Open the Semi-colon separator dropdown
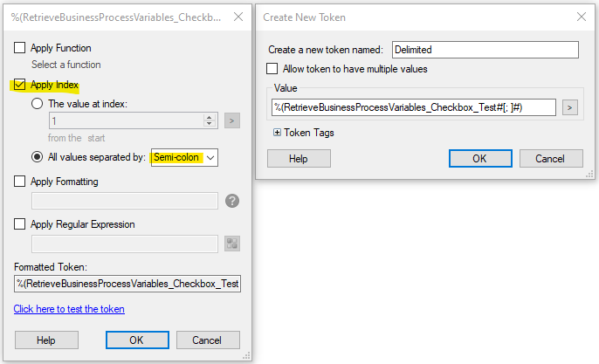The image size is (599, 364). pos(184,157)
